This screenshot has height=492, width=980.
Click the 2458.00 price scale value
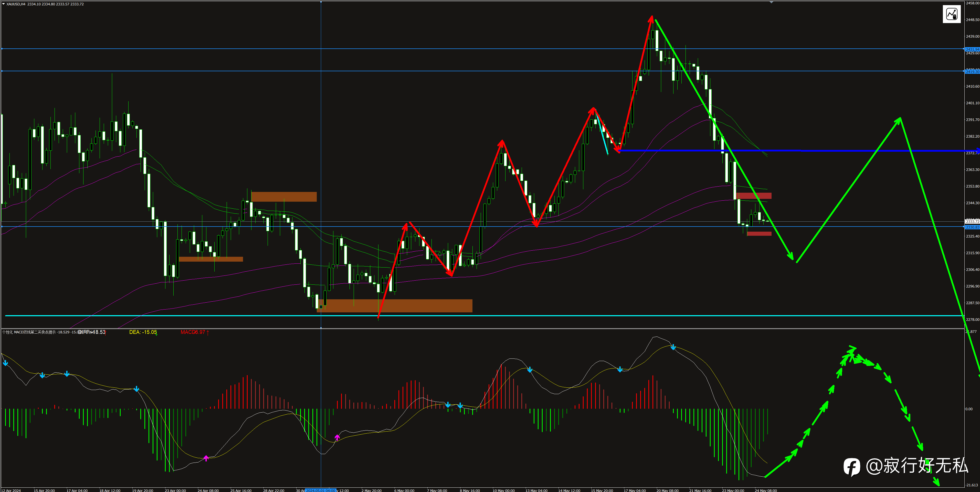tap(973, 3)
